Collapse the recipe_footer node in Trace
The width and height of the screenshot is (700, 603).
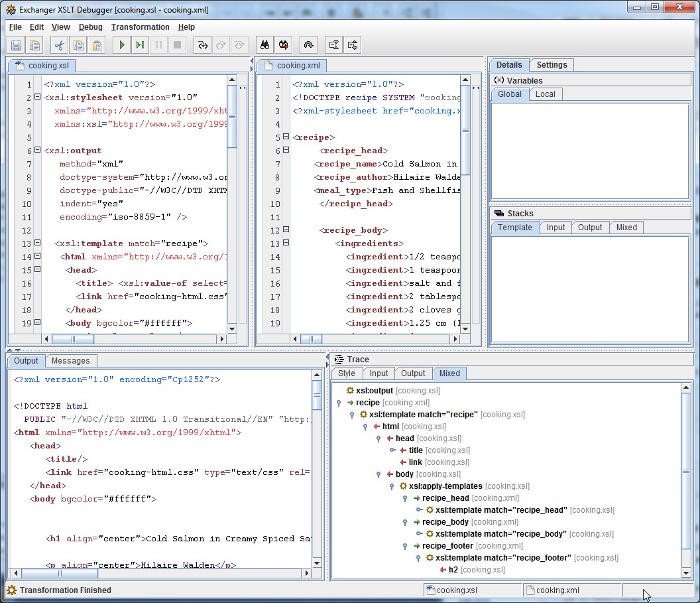point(406,546)
